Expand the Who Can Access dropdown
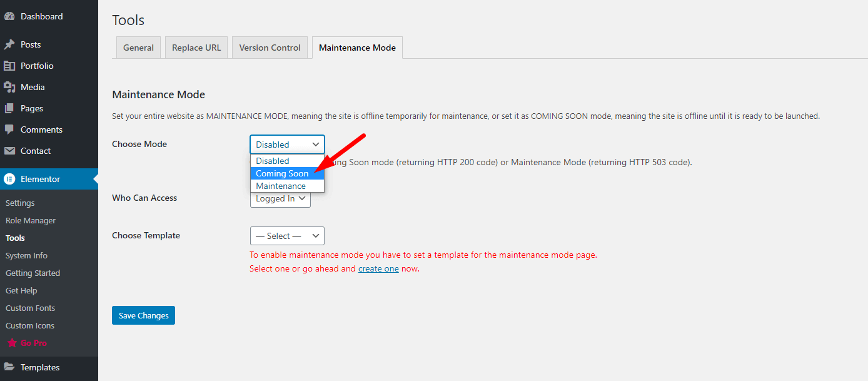This screenshot has width=868, height=381. tap(280, 198)
